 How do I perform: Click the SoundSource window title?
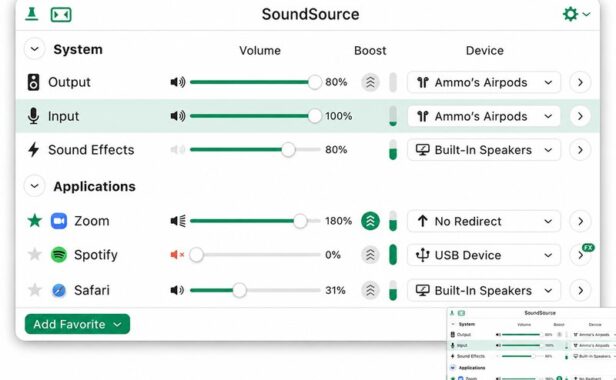pos(310,14)
